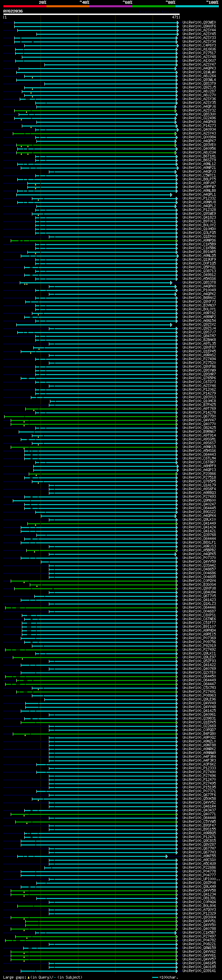The image size is (222, 980).
Task: Select label UniRef100_B9GSZ2
Action: pyautogui.click(x=199, y=512)
